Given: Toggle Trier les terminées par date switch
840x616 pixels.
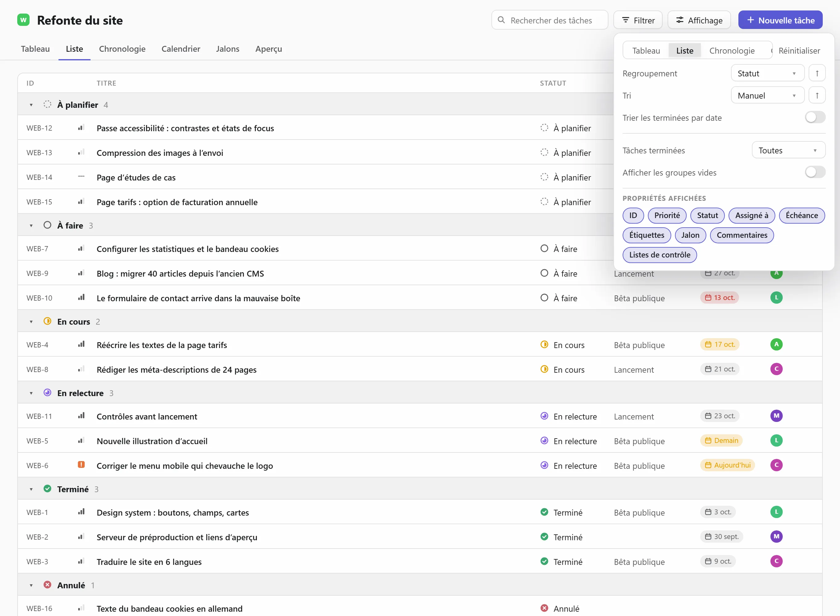Looking at the screenshot, I should click(x=815, y=117).
